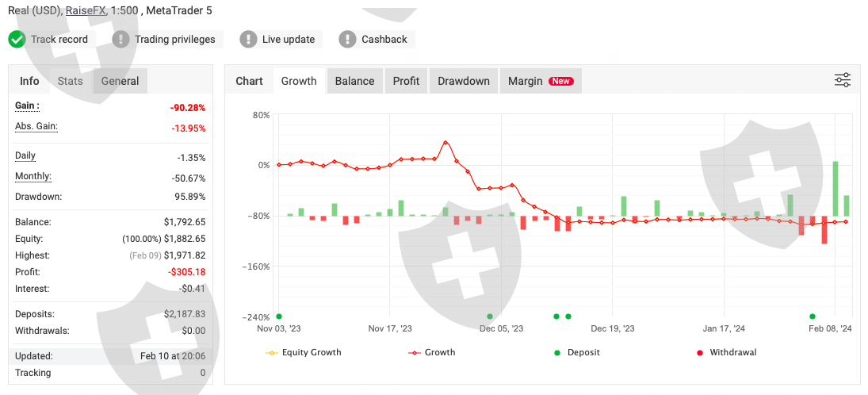Click the tall green bar near Feb 08
This screenshot has height=395, width=868.
(x=835, y=189)
